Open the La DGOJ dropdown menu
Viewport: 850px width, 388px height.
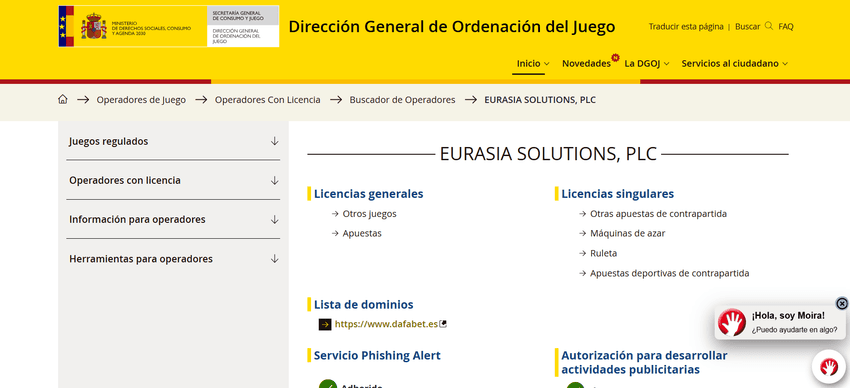[x=647, y=63]
